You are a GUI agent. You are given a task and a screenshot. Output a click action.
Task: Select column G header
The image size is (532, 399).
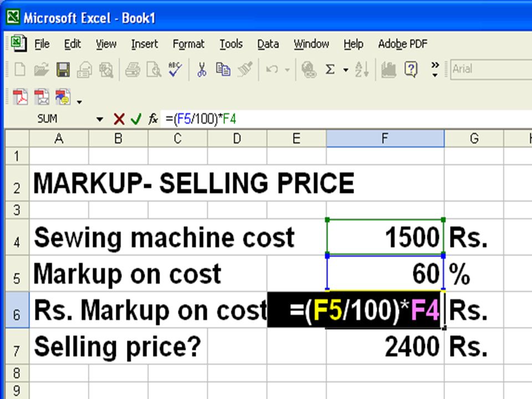(x=474, y=139)
